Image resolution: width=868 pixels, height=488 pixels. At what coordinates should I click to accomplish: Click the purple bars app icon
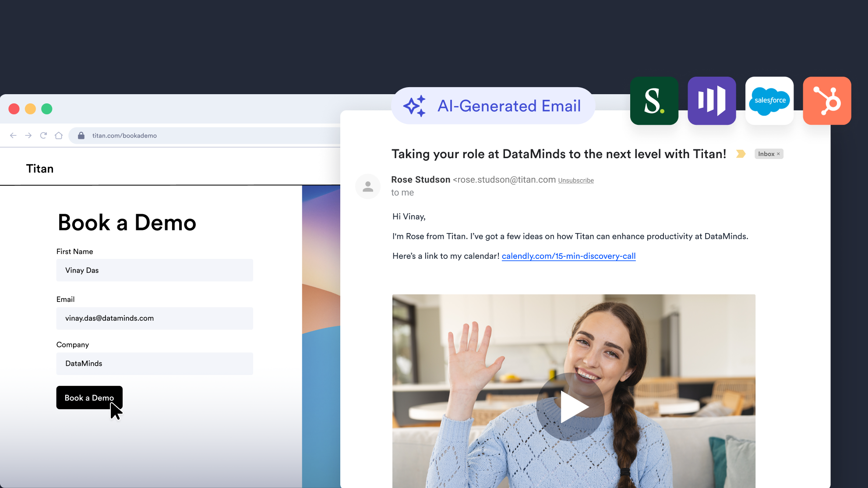click(x=712, y=101)
